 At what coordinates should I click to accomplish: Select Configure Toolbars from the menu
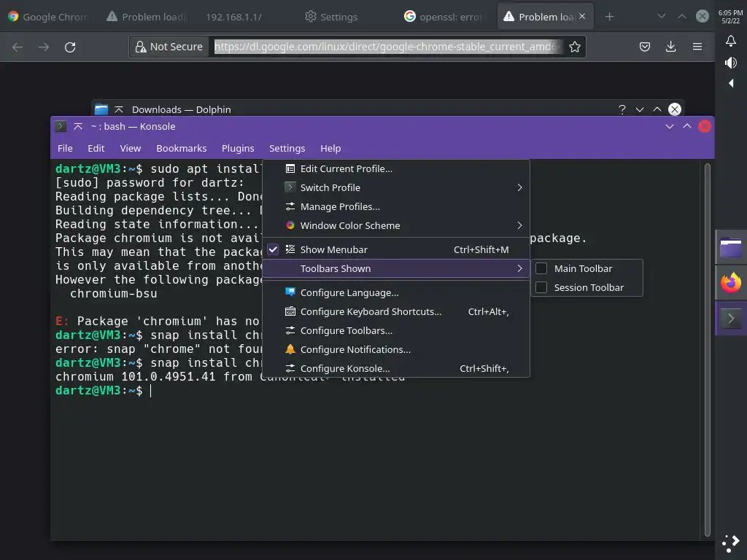(396, 330)
